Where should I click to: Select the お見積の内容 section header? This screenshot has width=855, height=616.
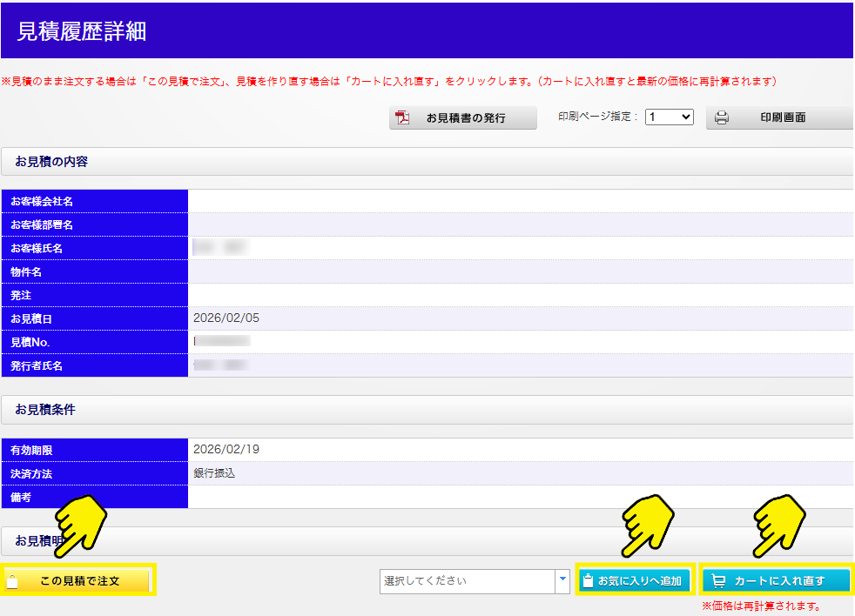51,162
